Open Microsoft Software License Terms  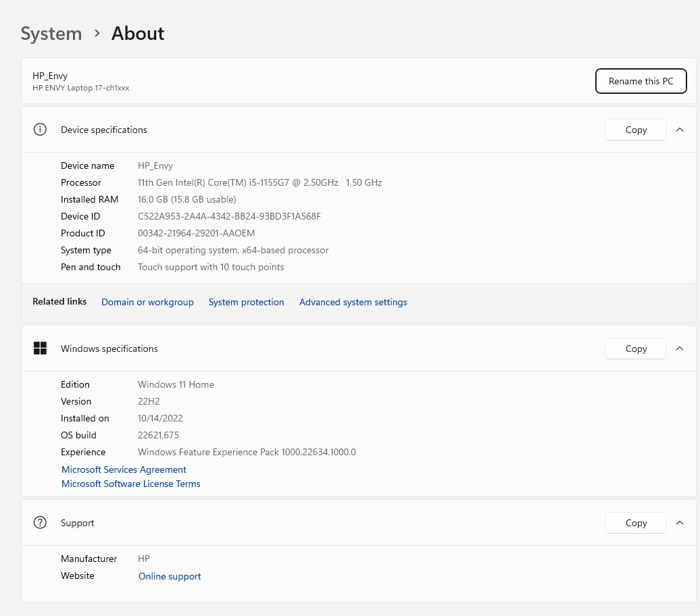[x=131, y=484]
